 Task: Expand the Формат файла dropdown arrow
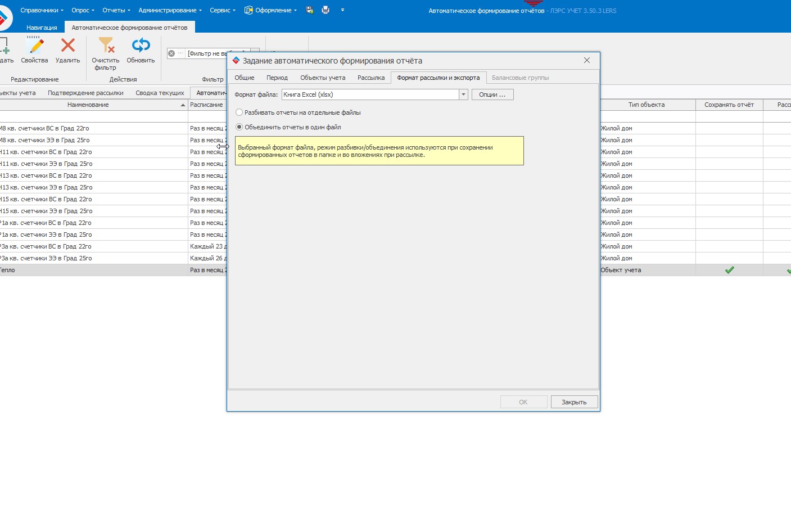click(x=463, y=94)
